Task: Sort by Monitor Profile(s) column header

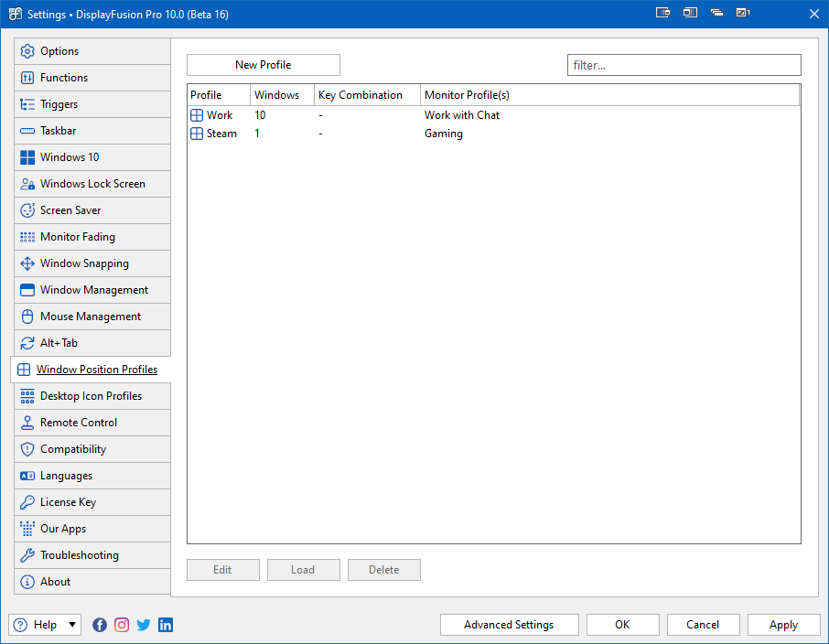Action: 608,95
